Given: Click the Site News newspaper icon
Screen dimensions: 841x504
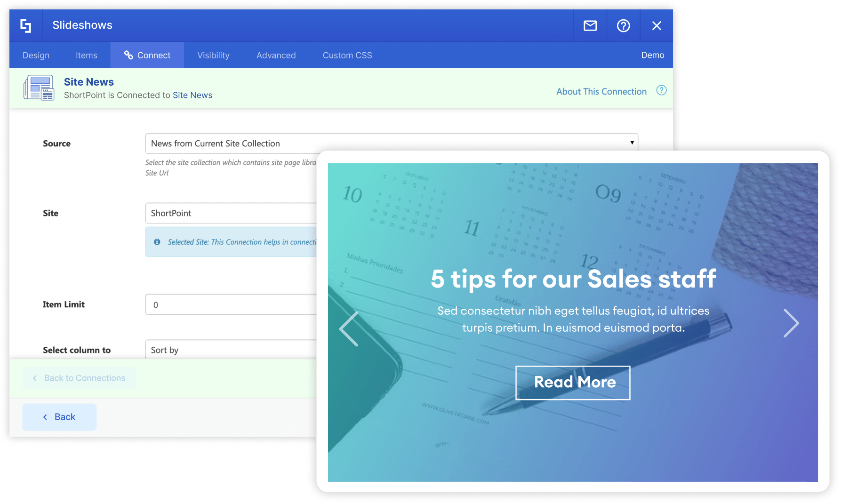Looking at the screenshot, I should tap(40, 88).
